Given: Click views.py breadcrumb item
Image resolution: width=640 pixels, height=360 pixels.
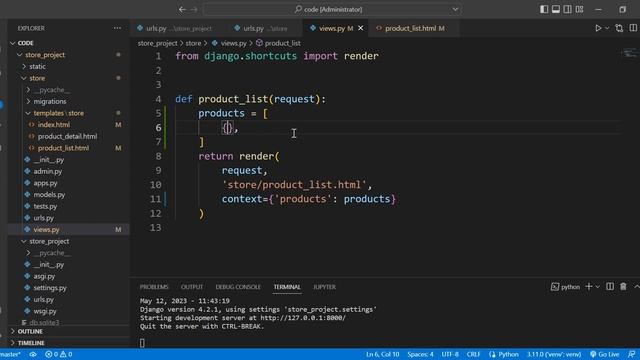Looking at the screenshot, I should 229,43.
